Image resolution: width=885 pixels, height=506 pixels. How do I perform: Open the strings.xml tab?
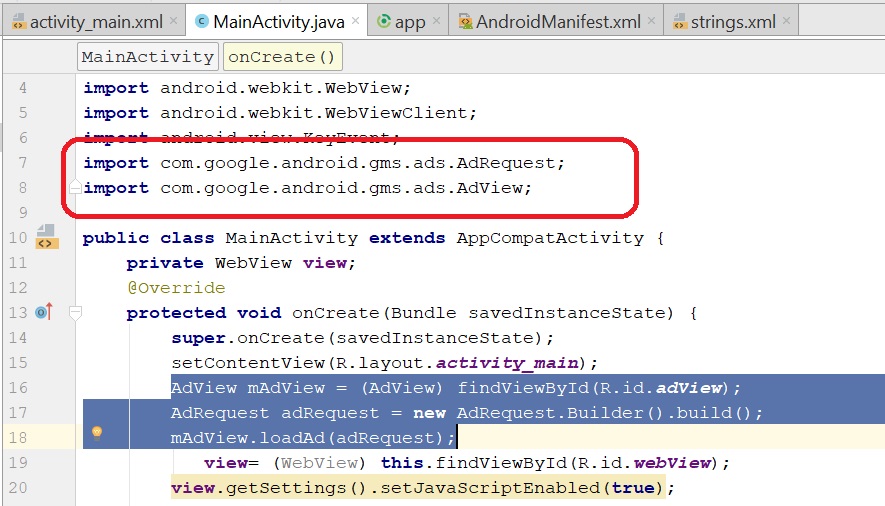coord(733,21)
